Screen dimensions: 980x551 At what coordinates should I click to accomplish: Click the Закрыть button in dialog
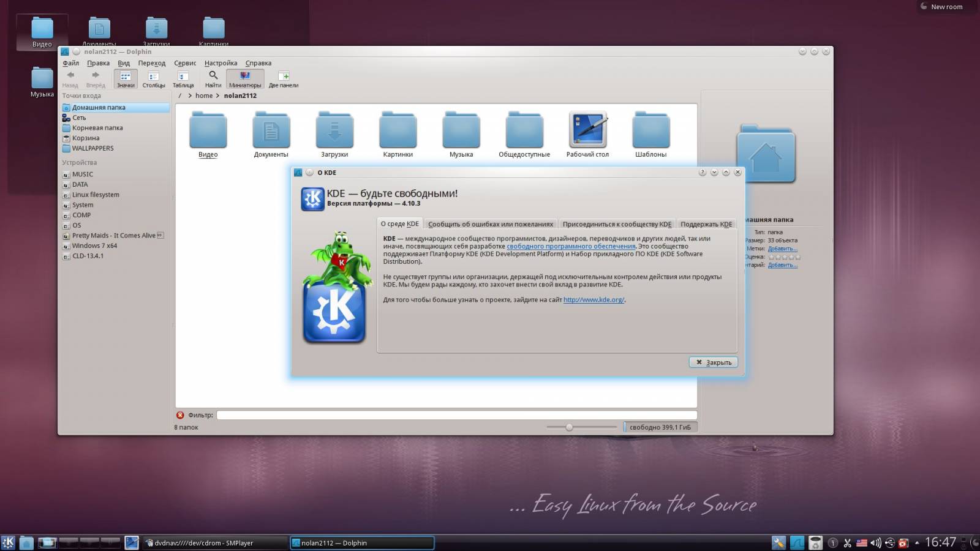tap(713, 362)
